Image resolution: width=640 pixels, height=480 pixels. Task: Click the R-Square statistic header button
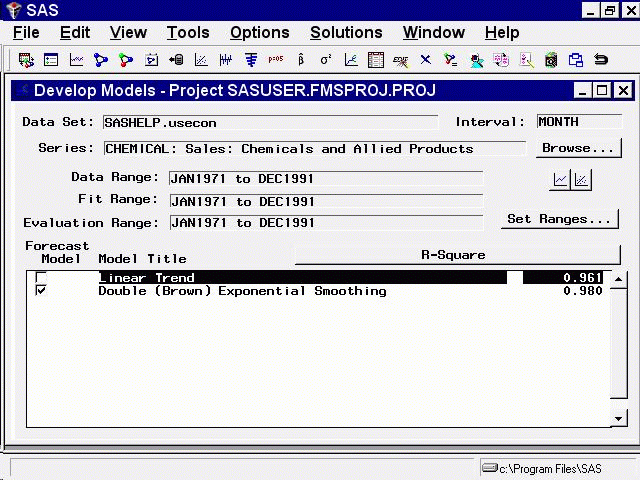tap(453, 255)
